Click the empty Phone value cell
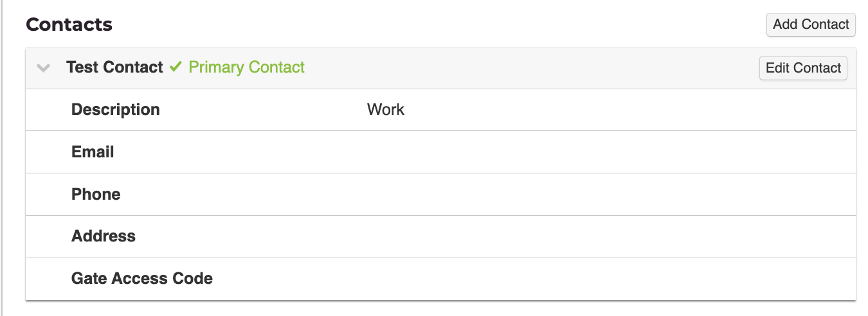Screen dimensions: 868x316 coord(514,195)
